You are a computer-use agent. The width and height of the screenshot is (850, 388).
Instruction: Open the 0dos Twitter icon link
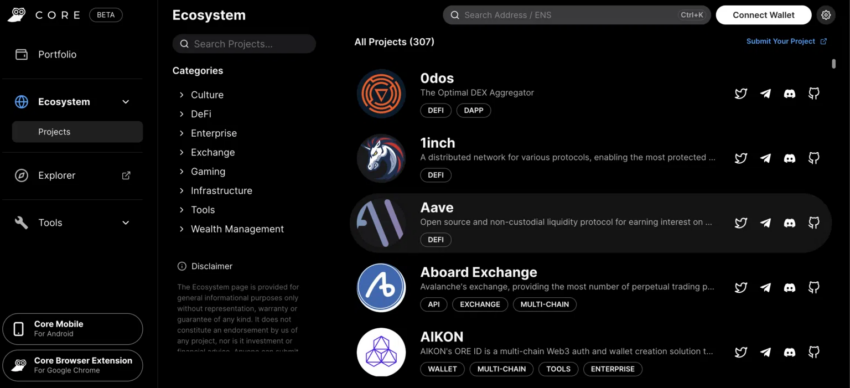click(x=740, y=94)
